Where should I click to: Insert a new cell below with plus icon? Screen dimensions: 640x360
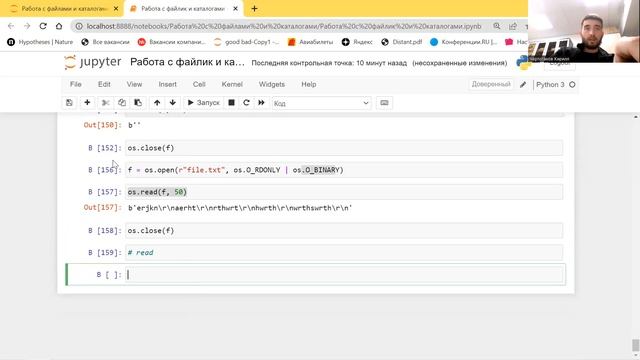point(87,103)
